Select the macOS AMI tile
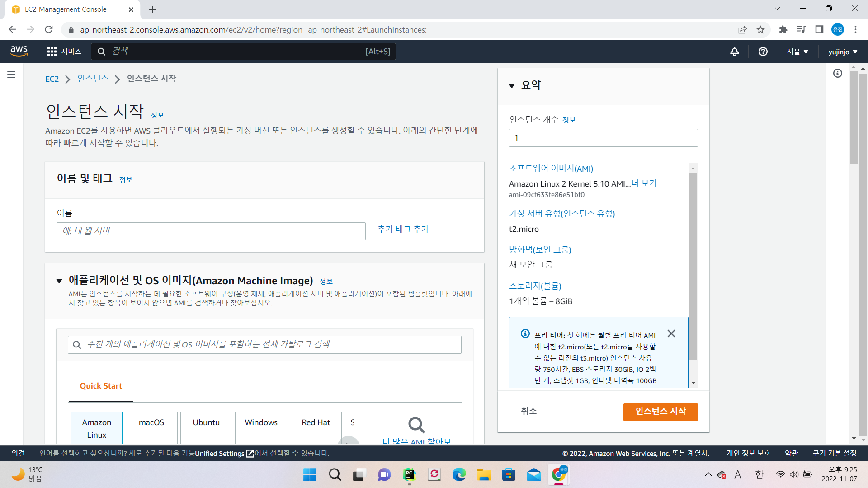 coord(151,428)
